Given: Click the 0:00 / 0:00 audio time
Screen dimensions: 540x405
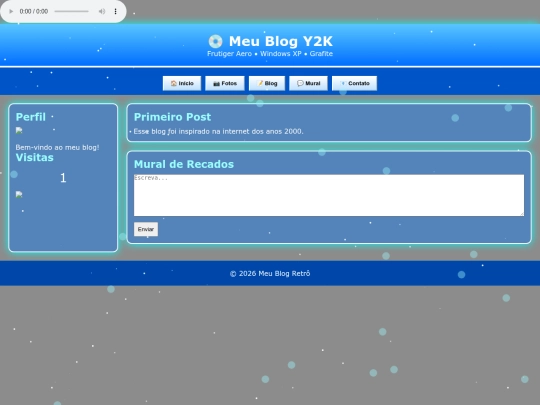Looking at the screenshot, I should pyautogui.click(x=34, y=11).
